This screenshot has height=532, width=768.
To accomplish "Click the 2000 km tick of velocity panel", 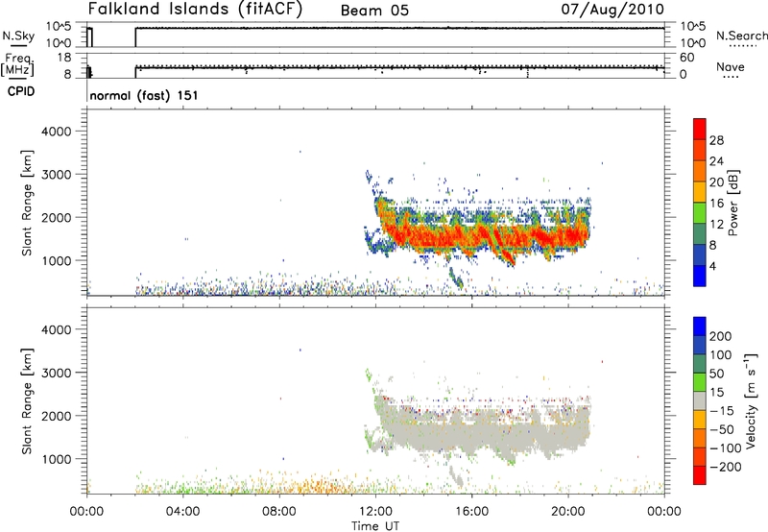I will tap(57, 416).
